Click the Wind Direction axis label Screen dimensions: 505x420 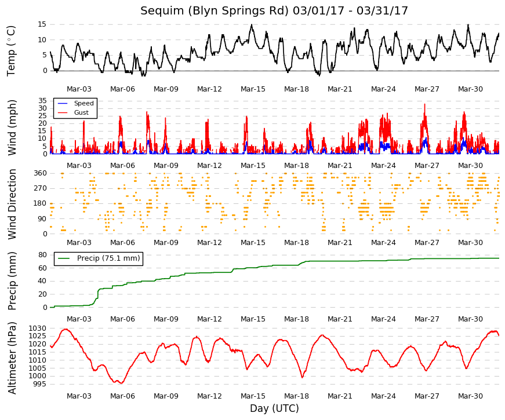coord(12,204)
